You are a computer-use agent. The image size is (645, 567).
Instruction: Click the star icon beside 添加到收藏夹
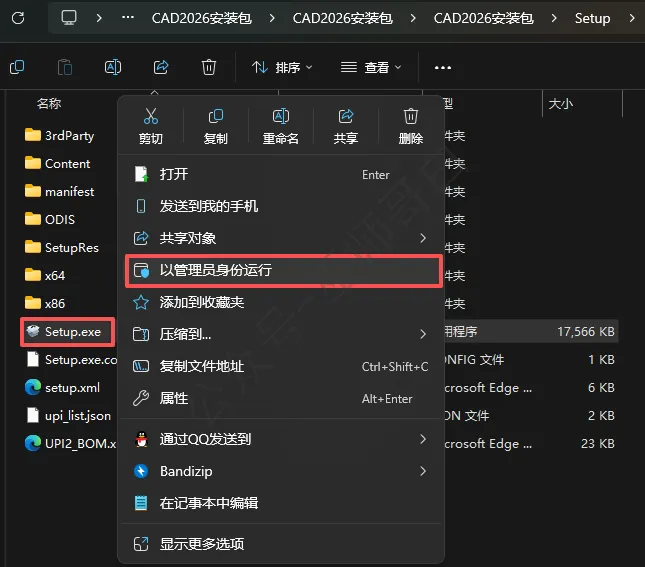coord(141,302)
